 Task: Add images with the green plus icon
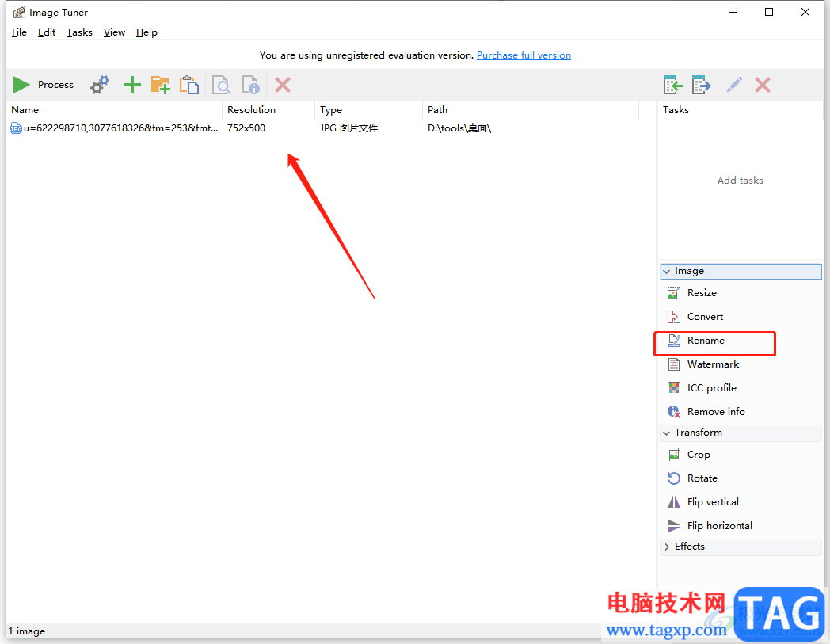pos(131,85)
